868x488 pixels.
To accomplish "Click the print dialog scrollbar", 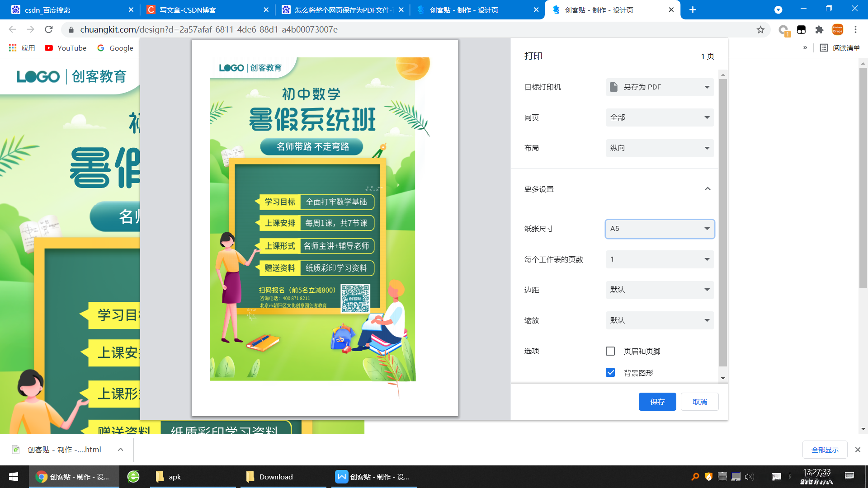I will click(x=723, y=221).
